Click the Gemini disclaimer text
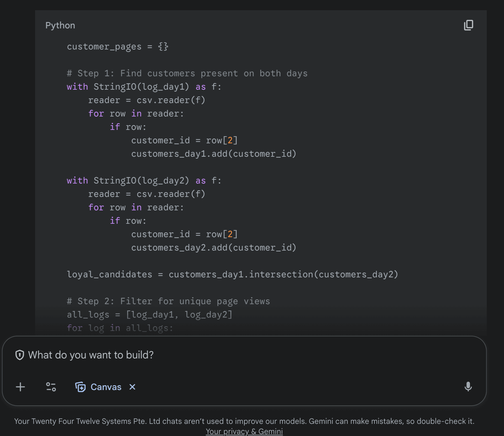Image resolution: width=504 pixels, height=436 pixels. pos(244,421)
